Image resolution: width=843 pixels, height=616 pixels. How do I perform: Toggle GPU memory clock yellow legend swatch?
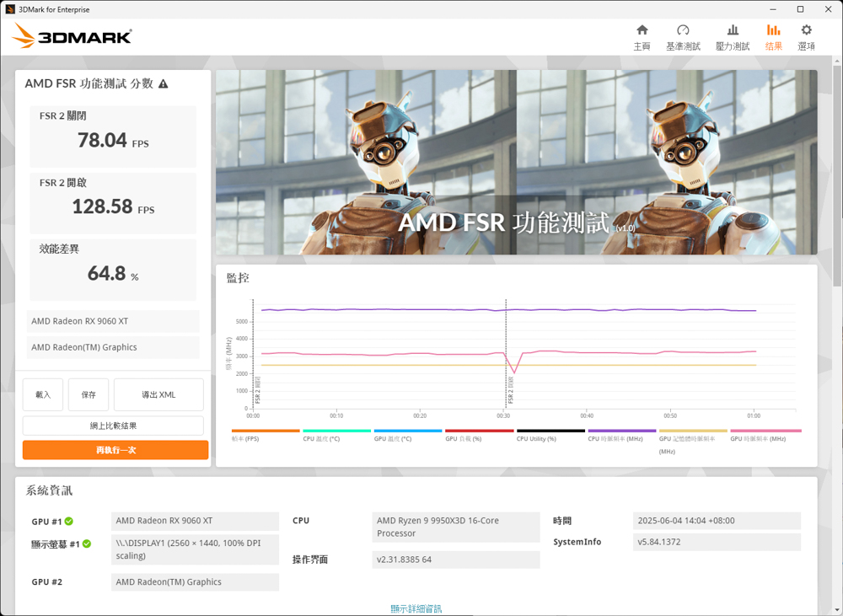click(693, 431)
